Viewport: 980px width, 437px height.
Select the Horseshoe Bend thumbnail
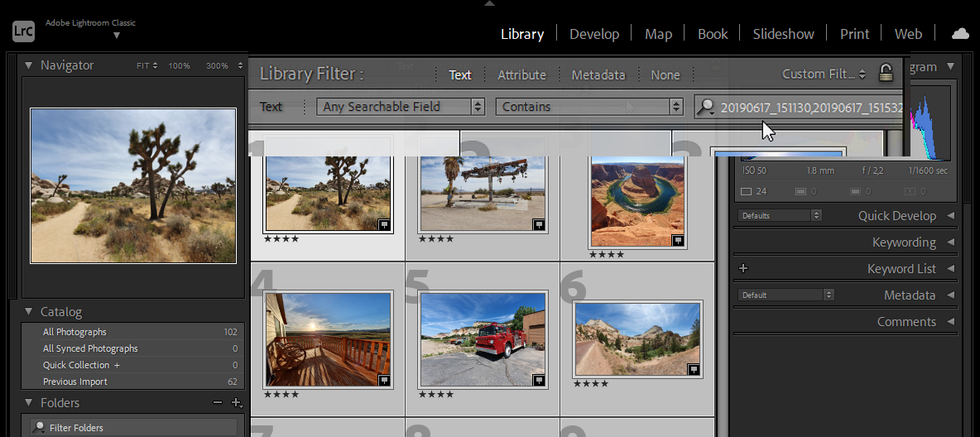point(637,201)
